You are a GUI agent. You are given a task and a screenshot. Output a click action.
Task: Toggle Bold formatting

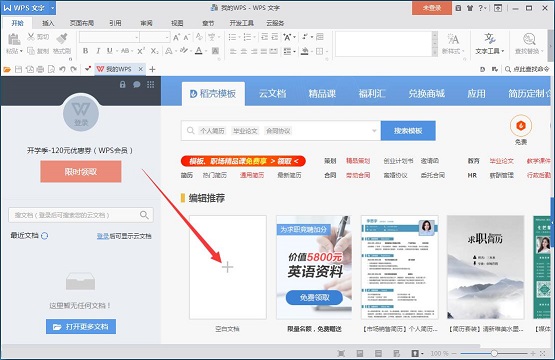coord(85,51)
